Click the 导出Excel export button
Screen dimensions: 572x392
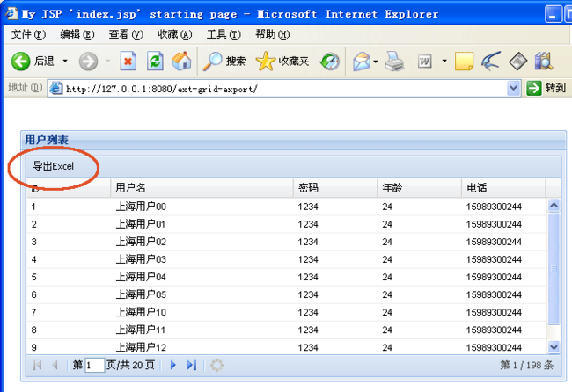(54, 166)
